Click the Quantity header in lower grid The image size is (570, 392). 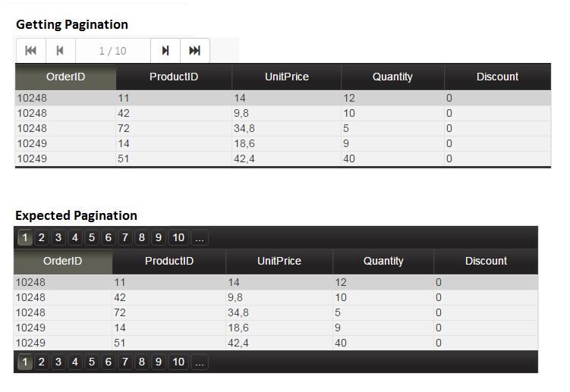pyautogui.click(x=383, y=262)
